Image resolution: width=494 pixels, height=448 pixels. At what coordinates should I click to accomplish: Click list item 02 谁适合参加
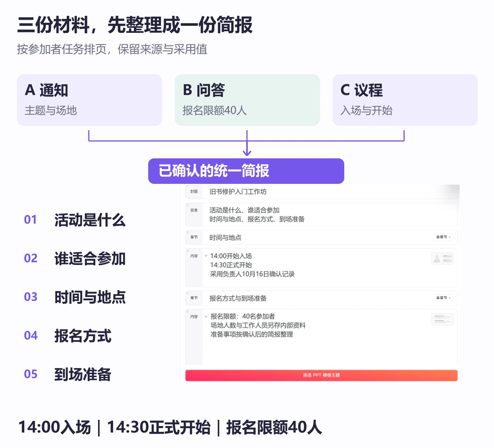pos(75,258)
